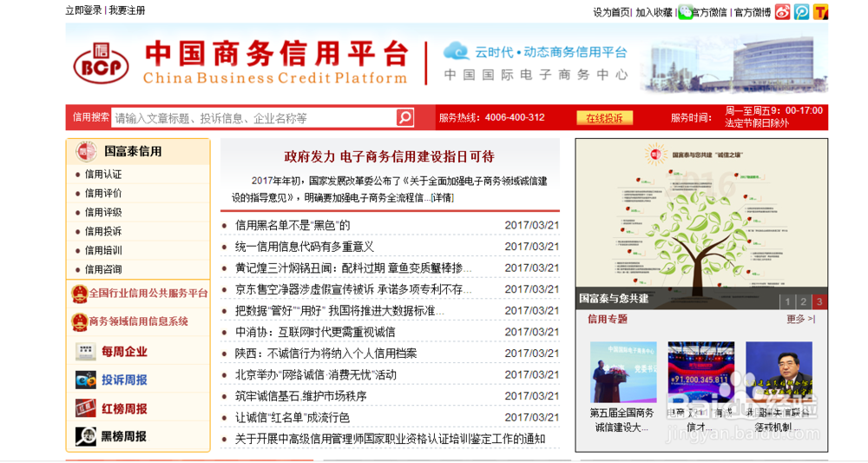Open 信用培训 in sidebar menu
This screenshot has height=463, width=868.
pos(103,250)
